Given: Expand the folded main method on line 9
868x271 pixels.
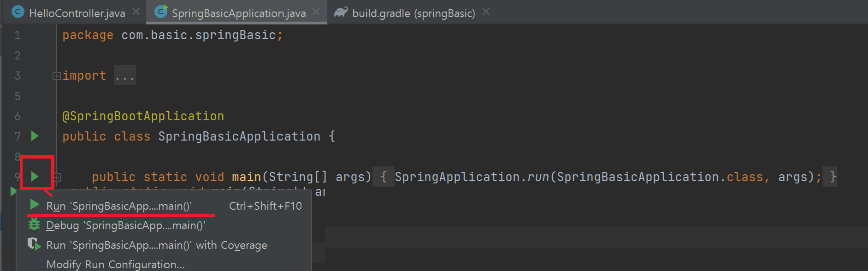Looking at the screenshot, I should click(57, 177).
